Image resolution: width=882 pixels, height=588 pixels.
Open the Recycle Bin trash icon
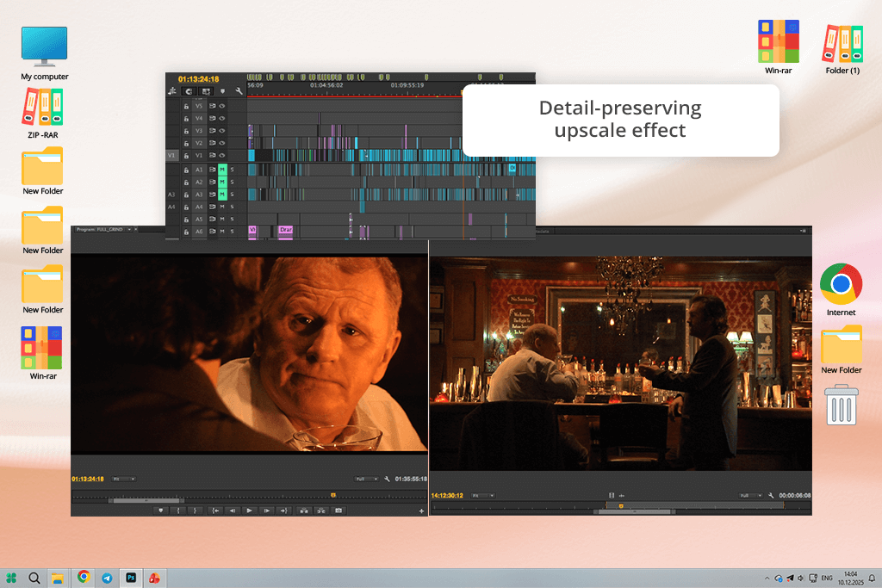pos(842,405)
